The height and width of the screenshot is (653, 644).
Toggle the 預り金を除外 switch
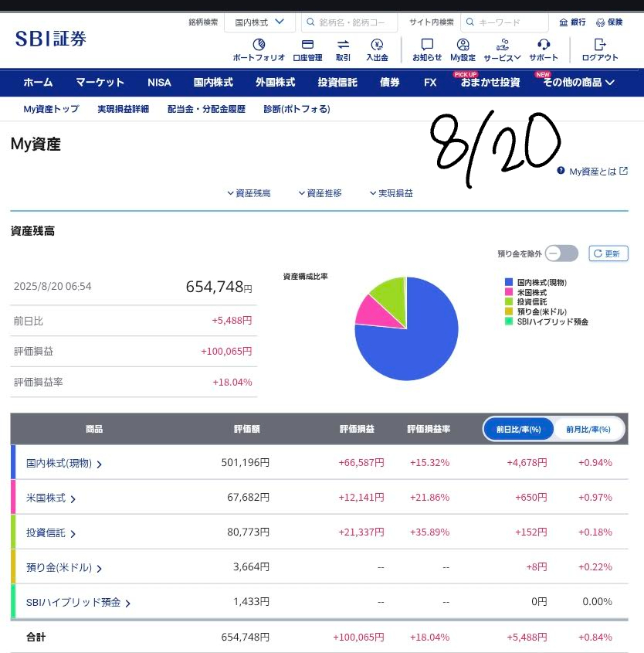(x=561, y=253)
